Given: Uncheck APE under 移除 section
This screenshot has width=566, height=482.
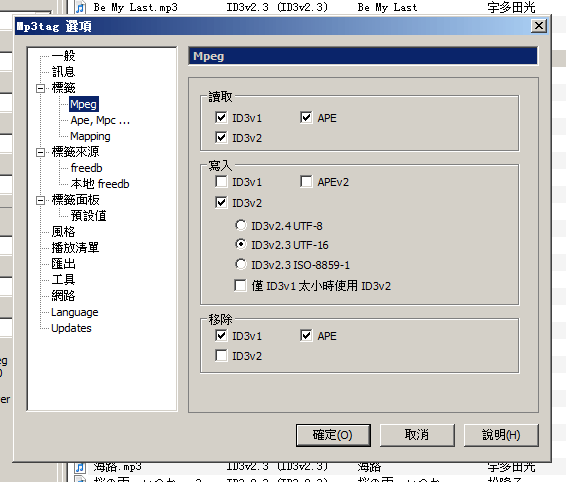Looking at the screenshot, I should 306,336.
